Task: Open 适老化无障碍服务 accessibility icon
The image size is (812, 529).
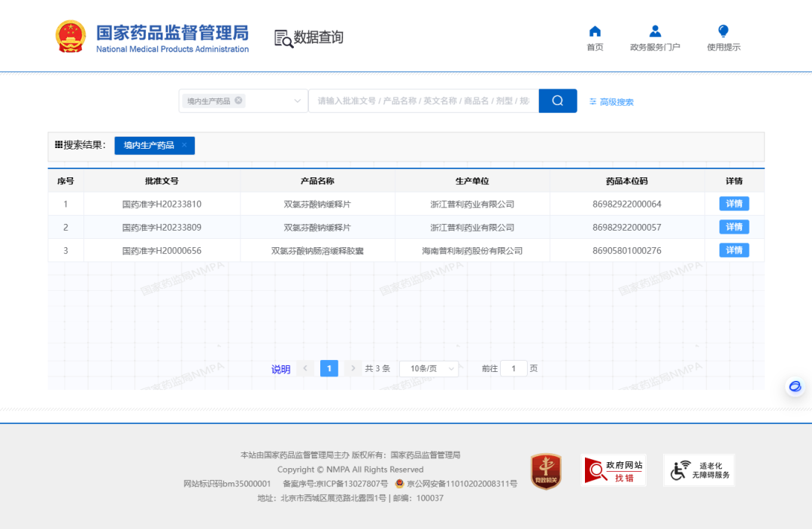Action: (x=698, y=470)
